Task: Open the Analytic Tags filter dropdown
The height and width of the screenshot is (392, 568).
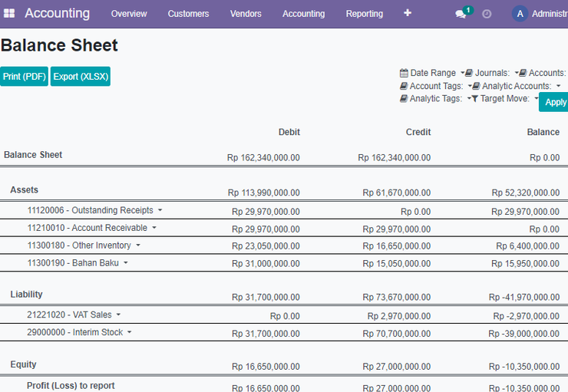Action: [x=469, y=98]
